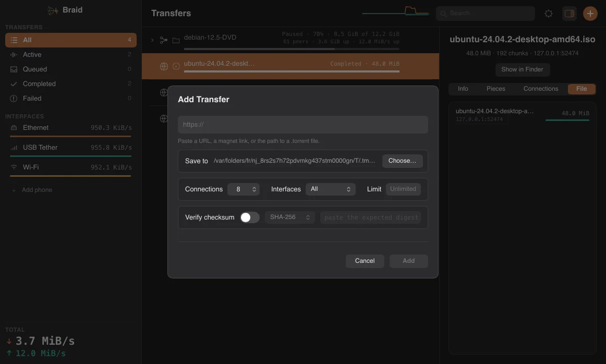Image resolution: width=606 pixels, height=364 pixels.
Task: Click the debian-12.5-DVD progress bar
Action: [x=292, y=49]
